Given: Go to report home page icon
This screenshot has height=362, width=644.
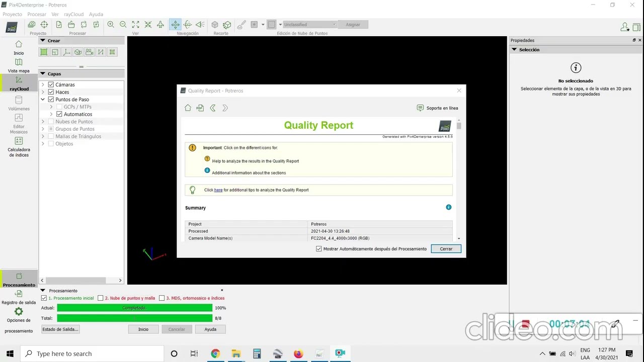Looking at the screenshot, I should pos(188,108).
